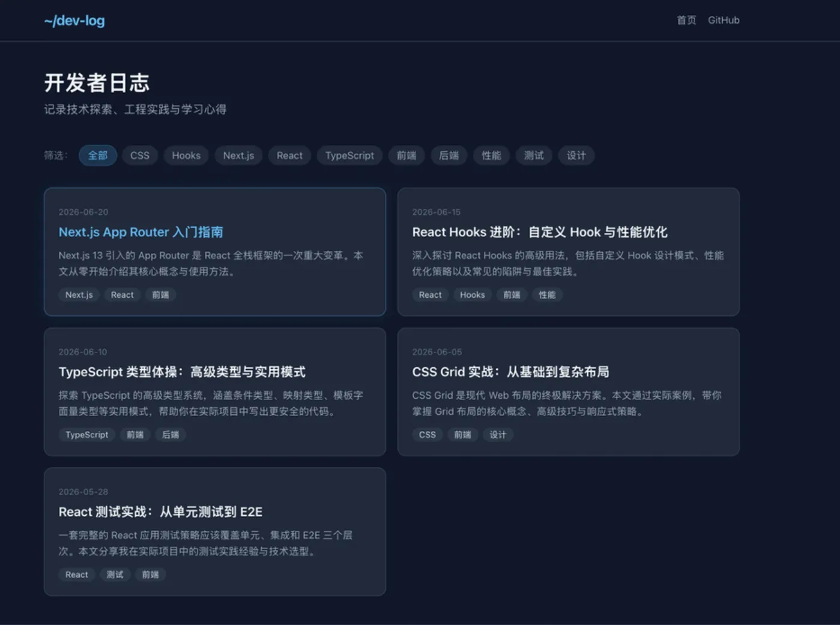The height and width of the screenshot is (625, 840).
Task: Click 后端 tag on TypeScript card
Action: coord(171,435)
